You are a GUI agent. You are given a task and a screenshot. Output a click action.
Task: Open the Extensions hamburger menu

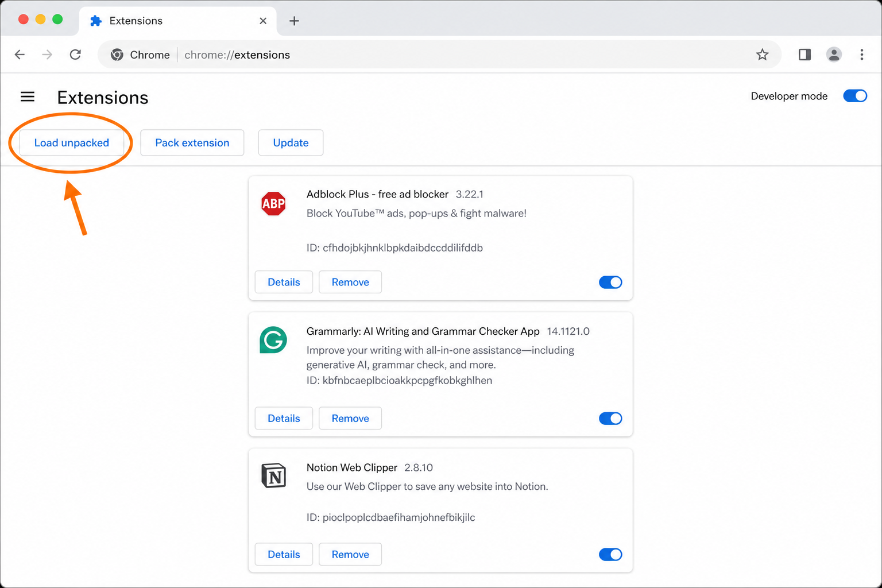point(28,96)
